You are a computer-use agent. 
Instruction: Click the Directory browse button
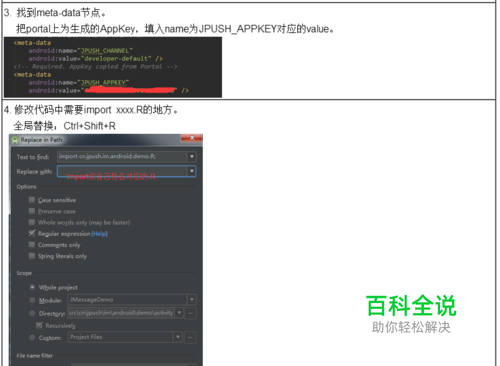(x=190, y=313)
